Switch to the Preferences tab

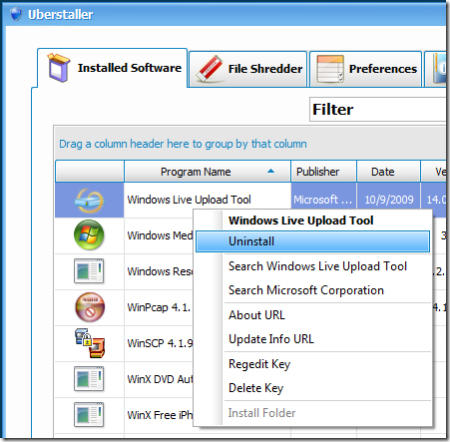coord(366,69)
